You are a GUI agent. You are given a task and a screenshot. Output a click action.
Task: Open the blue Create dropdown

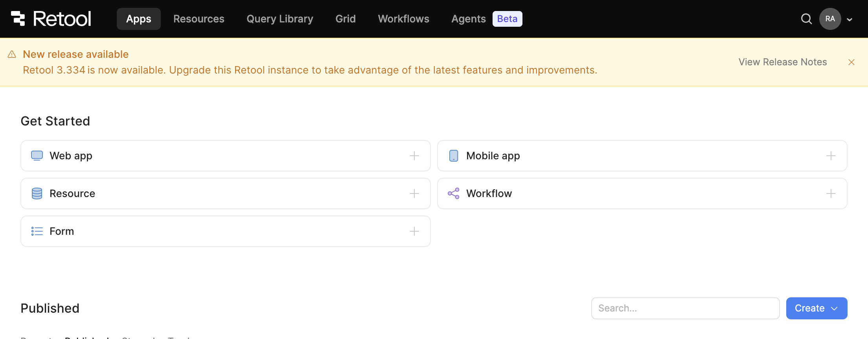tap(817, 308)
